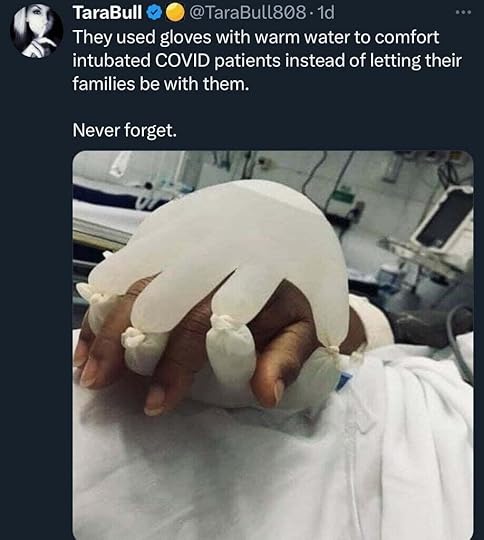Open the @TaraBull808 handle link
484x540 pixels.
247,13
